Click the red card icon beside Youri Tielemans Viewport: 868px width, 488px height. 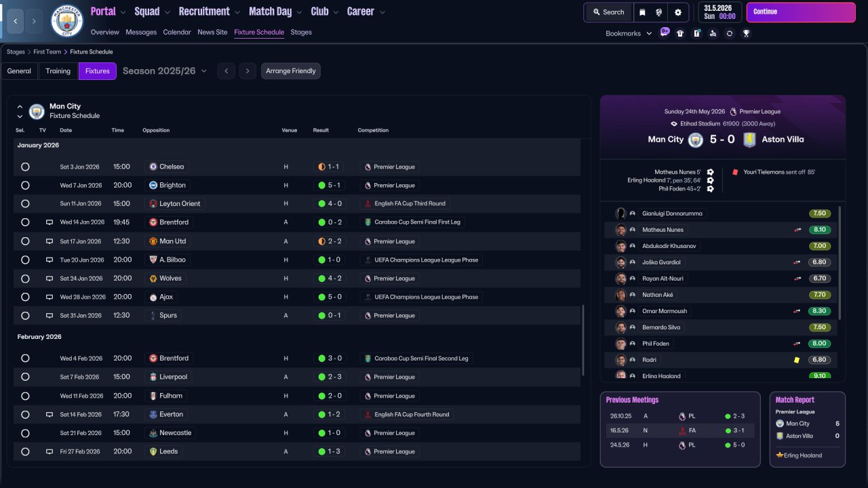pos(735,172)
